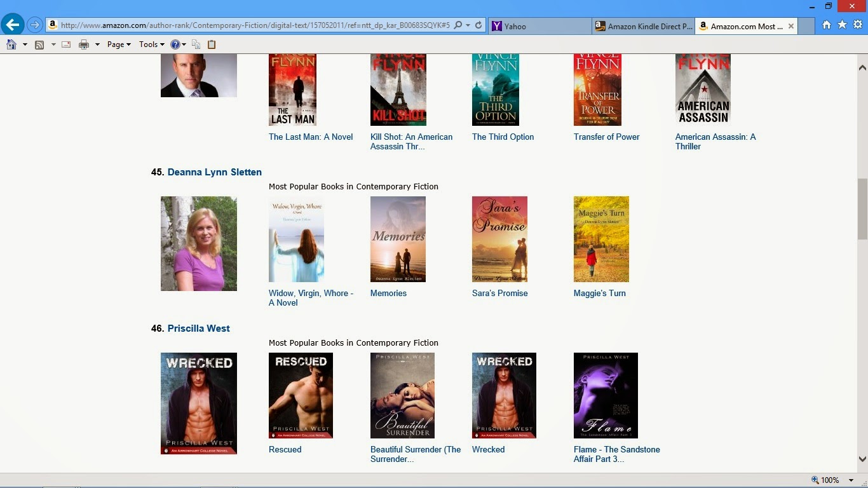Open The Last Man: A Novel link
This screenshot has width=868, height=488.
tap(311, 137)
